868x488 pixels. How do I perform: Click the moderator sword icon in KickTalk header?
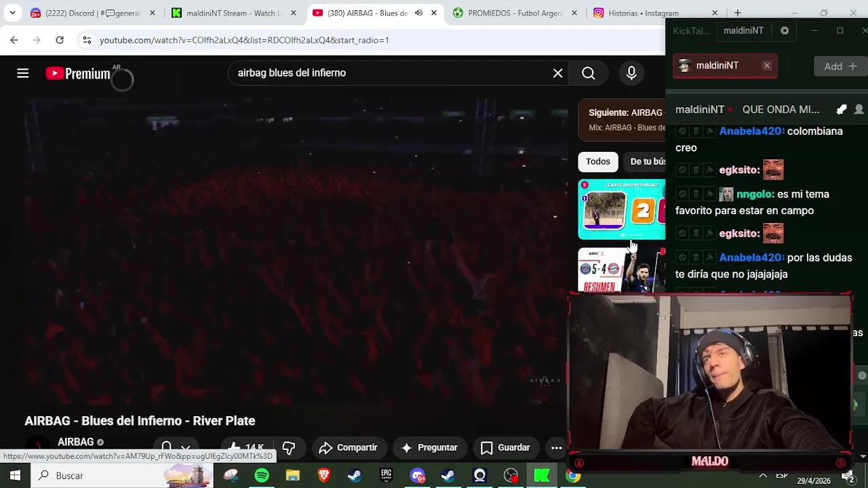pos(842,110)
